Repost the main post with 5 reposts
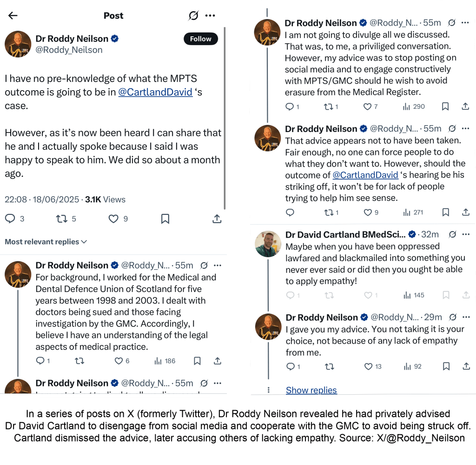Viewport: 476px width, 465px height. click(x=61, y=219)
